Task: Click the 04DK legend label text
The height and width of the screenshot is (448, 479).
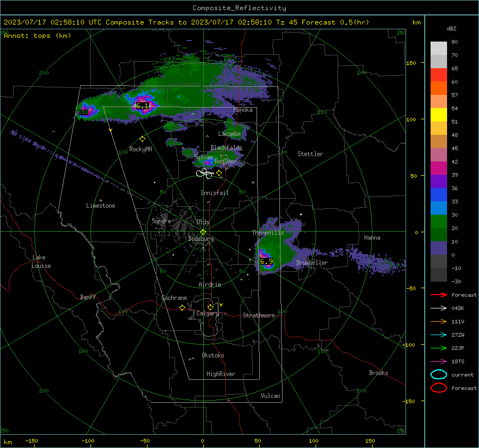Action: (x=458, y=308)
